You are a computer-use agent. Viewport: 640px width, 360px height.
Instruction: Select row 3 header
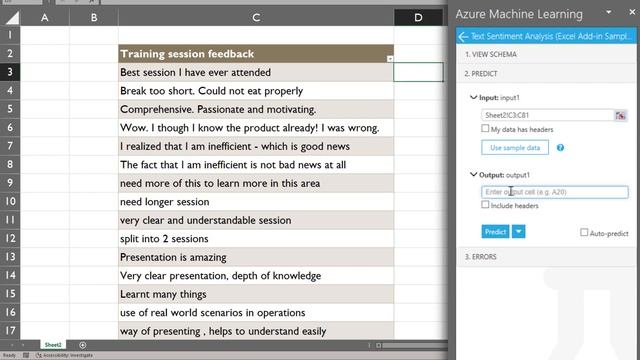pyautogui.click(x=10, y=72)
